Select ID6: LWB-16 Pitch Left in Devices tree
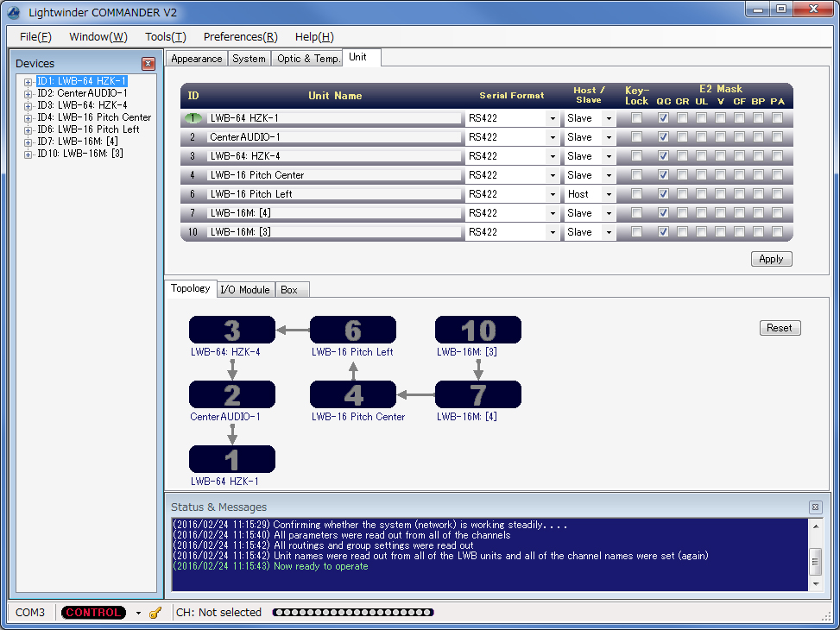 coord(88,129)
